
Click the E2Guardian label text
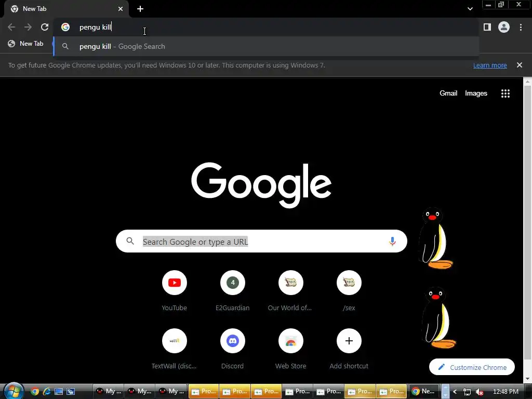click(x=232, y=308)
